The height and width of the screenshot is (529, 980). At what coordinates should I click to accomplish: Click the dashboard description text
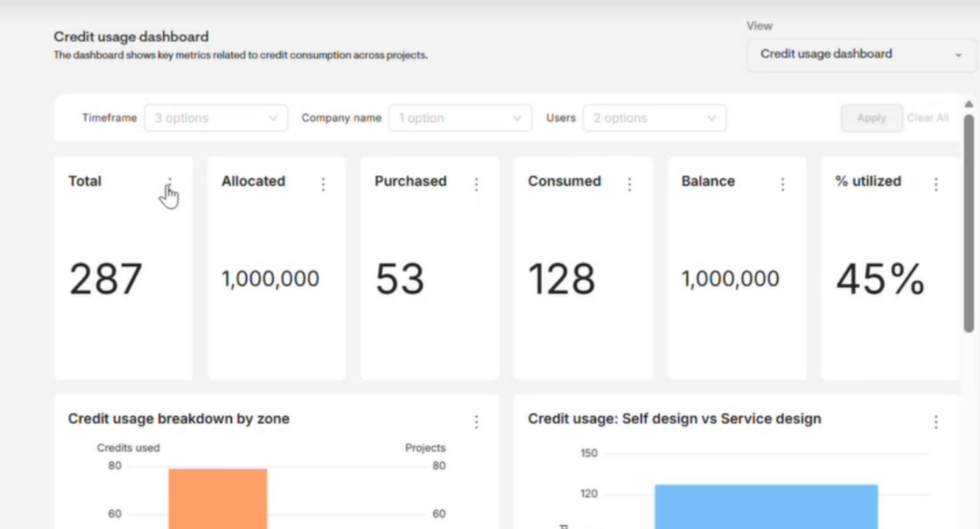[x=240, y=55]
